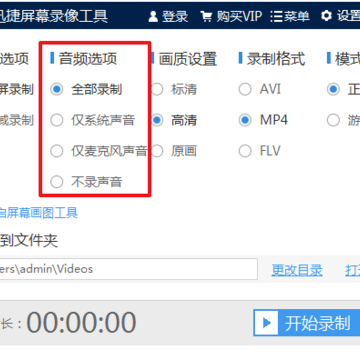This screenshot has height=360, width=360.
Task: Click the play icon on 开始录制
Action: [x=266, y=323]
